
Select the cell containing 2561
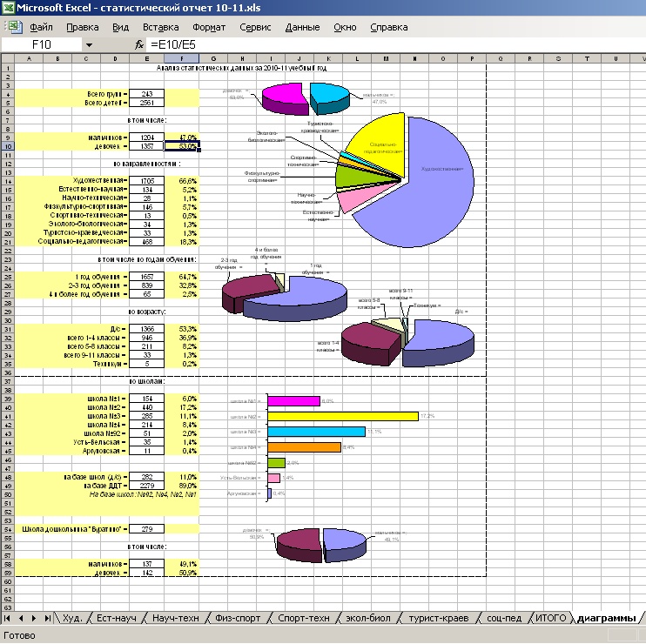pos(146,103)
